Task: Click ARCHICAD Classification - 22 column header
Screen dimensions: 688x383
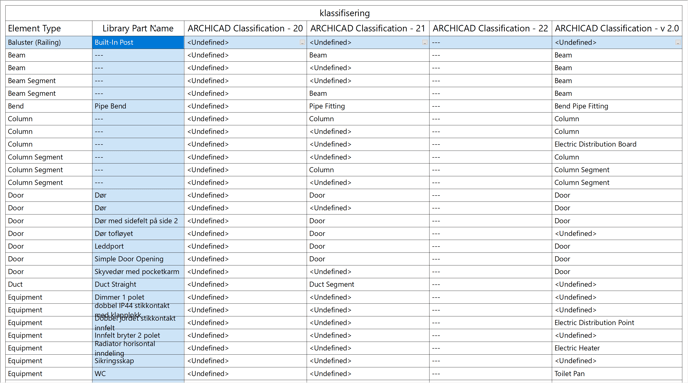Action: coord(490,29)
